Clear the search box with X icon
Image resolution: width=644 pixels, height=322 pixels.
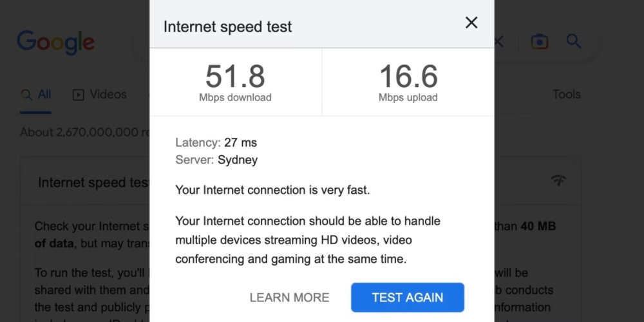[498, 42]
